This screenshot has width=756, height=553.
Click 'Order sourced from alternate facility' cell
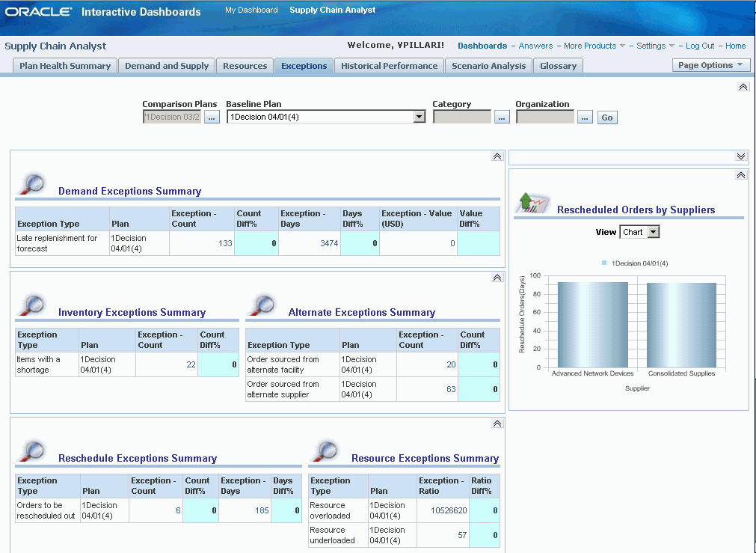(x=292, y=364)
